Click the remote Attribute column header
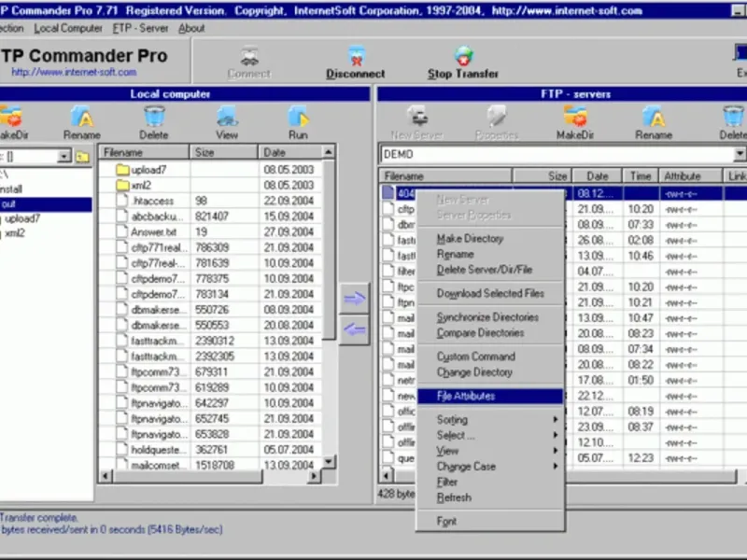 tap(690, 176)
